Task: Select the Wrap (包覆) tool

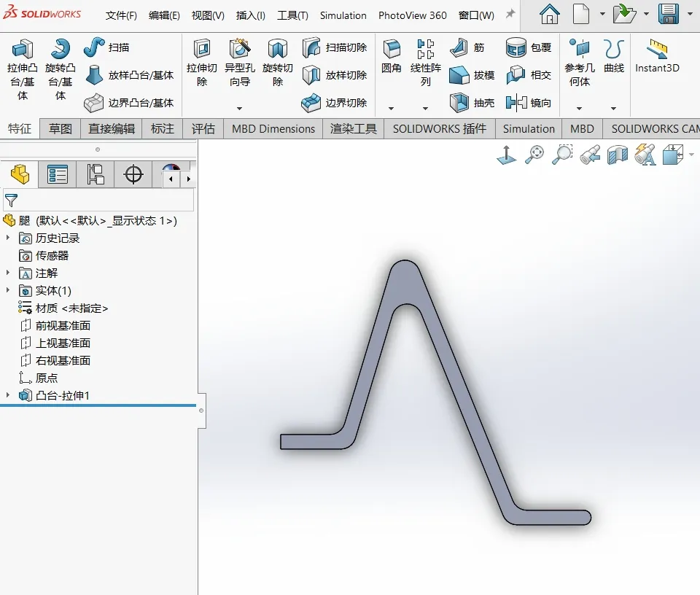Action: 529,47
